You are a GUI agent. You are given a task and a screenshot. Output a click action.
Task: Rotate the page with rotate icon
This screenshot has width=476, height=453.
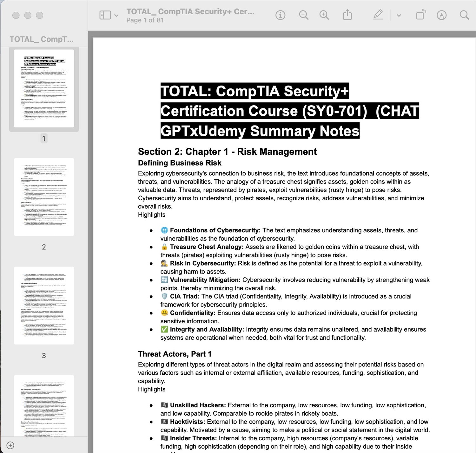click(421, 15)
